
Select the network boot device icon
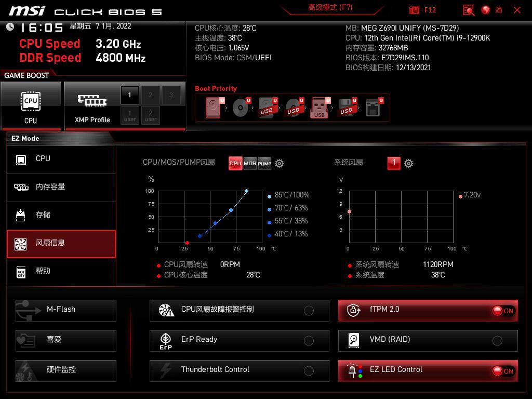(374, 108)
